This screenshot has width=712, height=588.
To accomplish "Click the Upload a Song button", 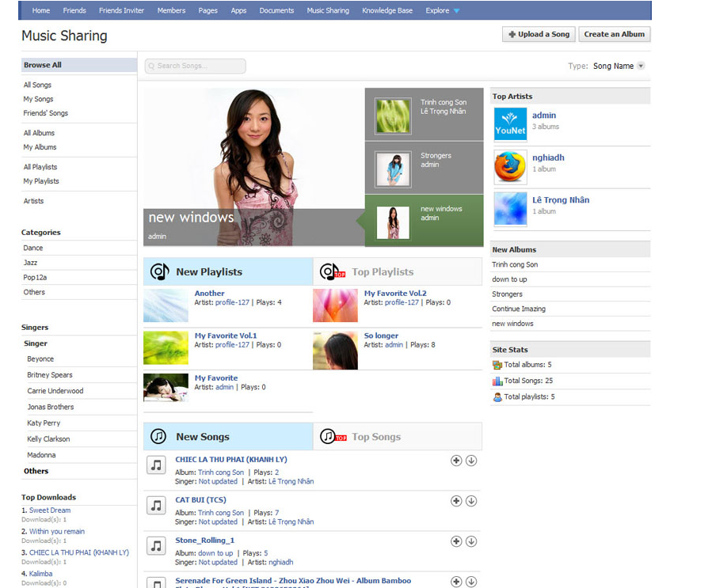I will 538,34.
